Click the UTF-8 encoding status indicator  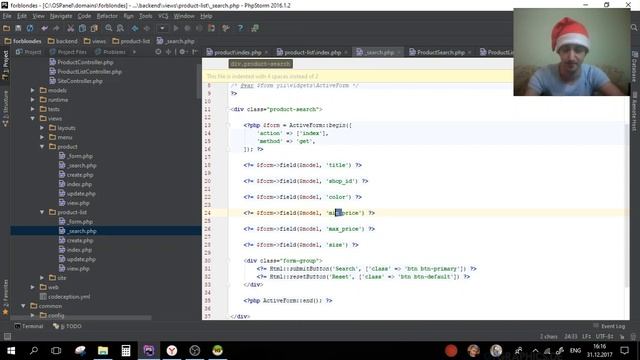coord(604,336)
